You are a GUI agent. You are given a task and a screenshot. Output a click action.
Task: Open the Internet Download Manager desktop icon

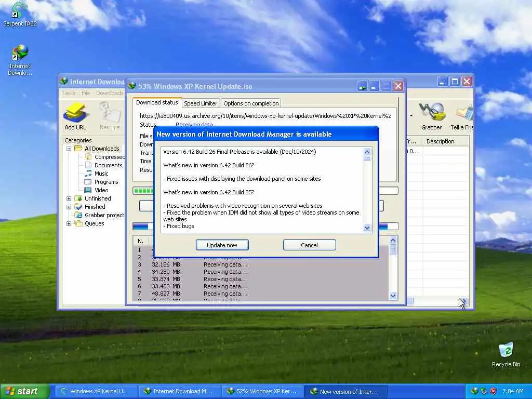point(20,60)
